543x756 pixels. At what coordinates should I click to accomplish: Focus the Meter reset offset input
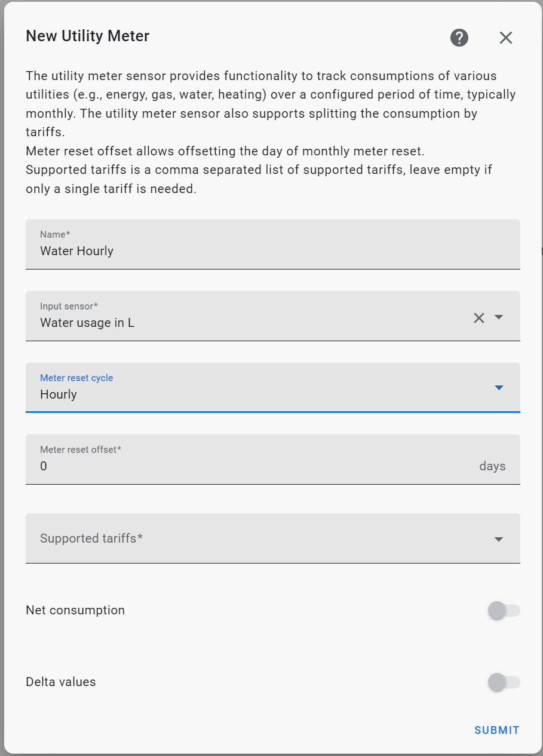tap(239, 466)
